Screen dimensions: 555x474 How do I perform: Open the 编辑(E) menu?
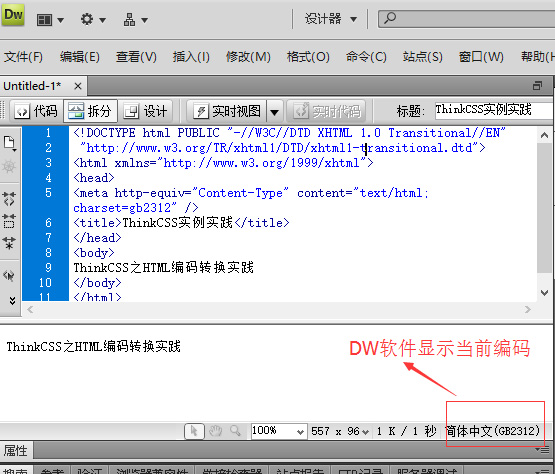pos(80,57)
